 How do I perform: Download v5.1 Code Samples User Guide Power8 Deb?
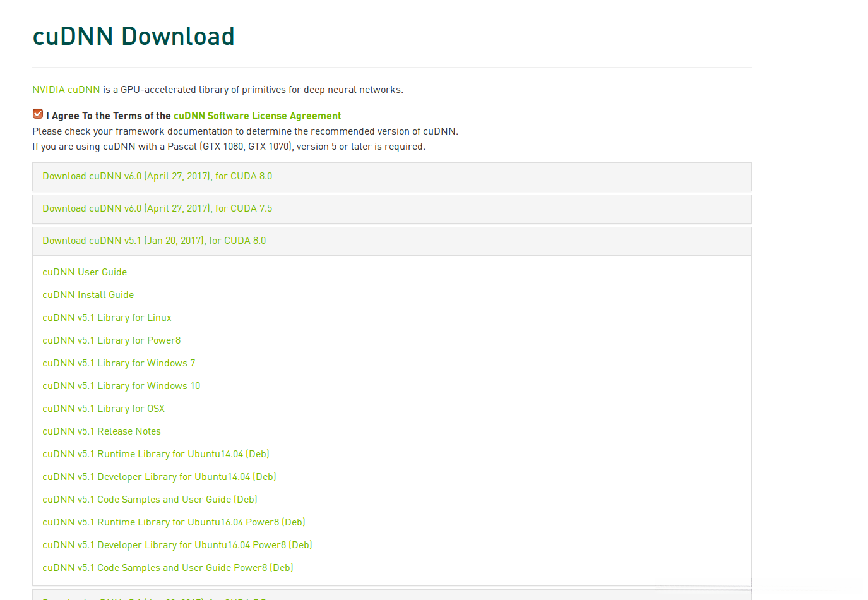(168, 568)
